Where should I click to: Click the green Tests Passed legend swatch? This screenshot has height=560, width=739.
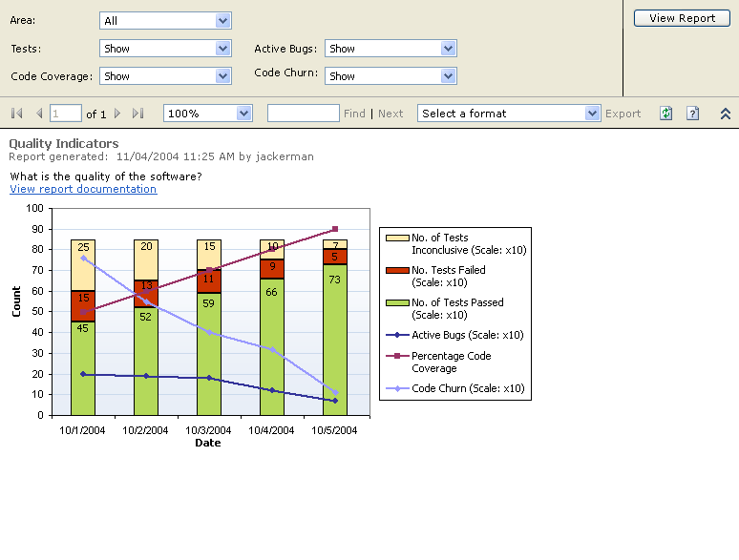(x=396, y=302)
